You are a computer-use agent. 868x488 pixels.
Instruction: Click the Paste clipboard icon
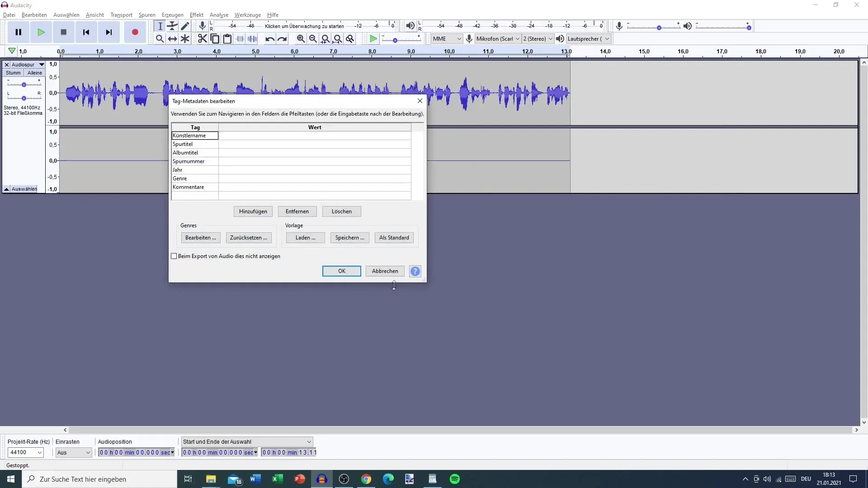coord(227,39)
